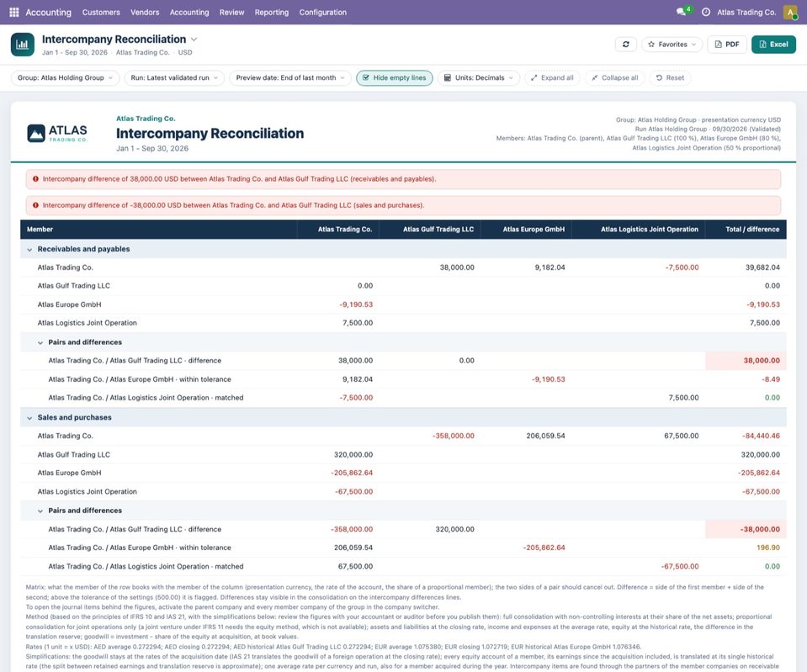Viewport: 807px width, 672px height.
Task: Collapse the Receivables and payables section
Action: pos(29,249)
